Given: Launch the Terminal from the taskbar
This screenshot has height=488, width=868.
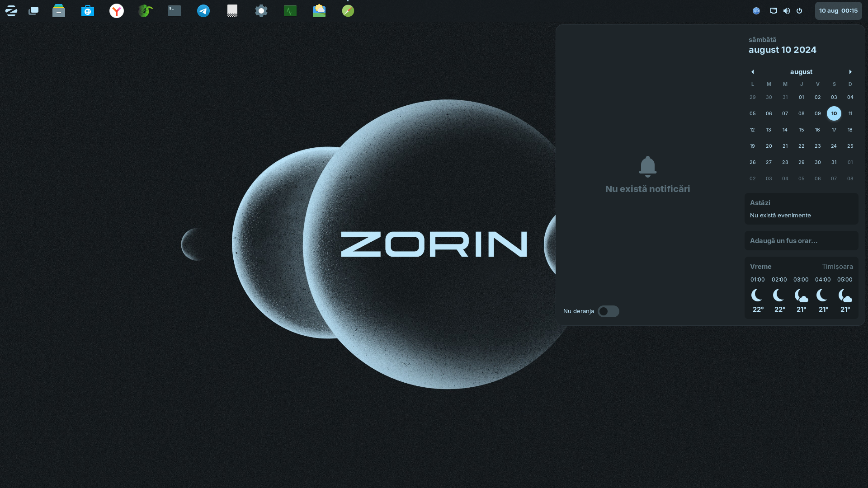Looking at the screenshot, I should click(x=175, y=11).
